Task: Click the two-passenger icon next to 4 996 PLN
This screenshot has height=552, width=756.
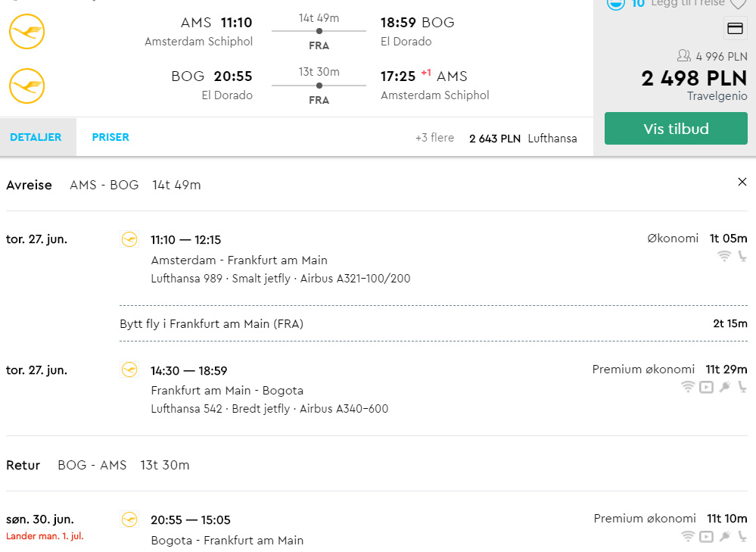Action: pos(683,56)
